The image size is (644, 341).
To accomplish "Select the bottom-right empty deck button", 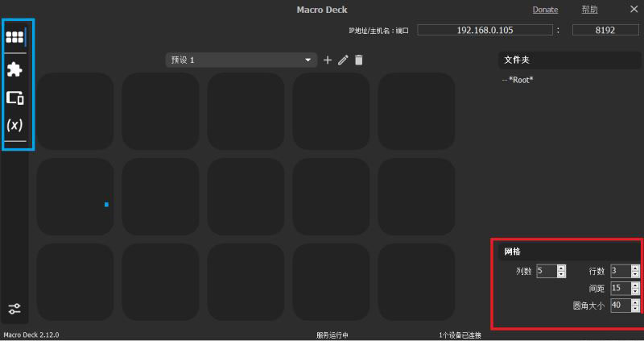I will 416,281.
